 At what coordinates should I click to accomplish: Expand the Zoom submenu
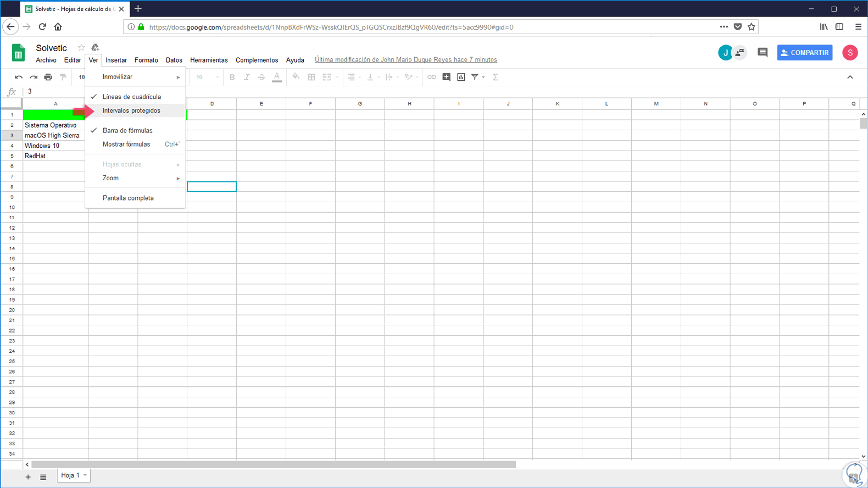point(135,178)
